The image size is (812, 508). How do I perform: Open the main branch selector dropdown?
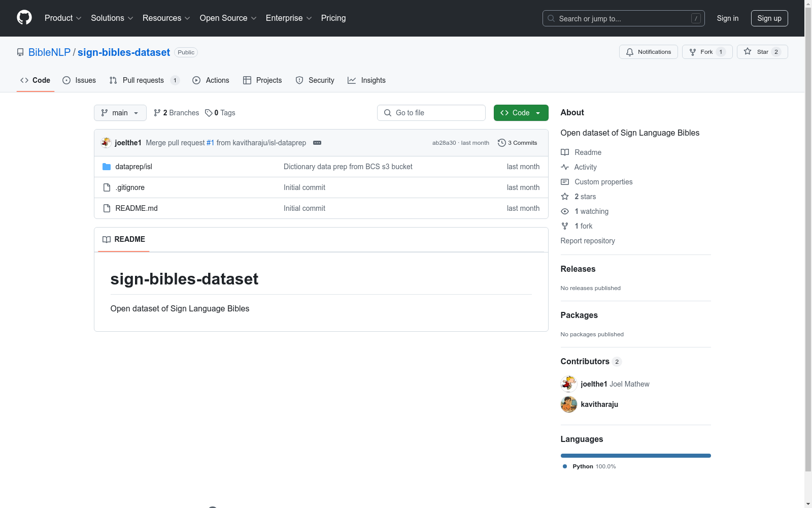(120, 113)
